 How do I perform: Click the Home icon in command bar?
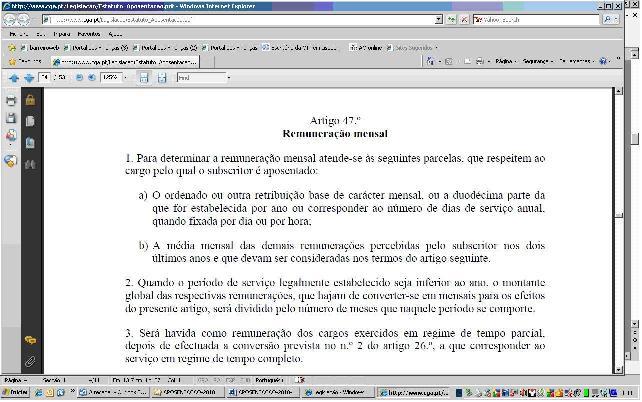[430, 61]
